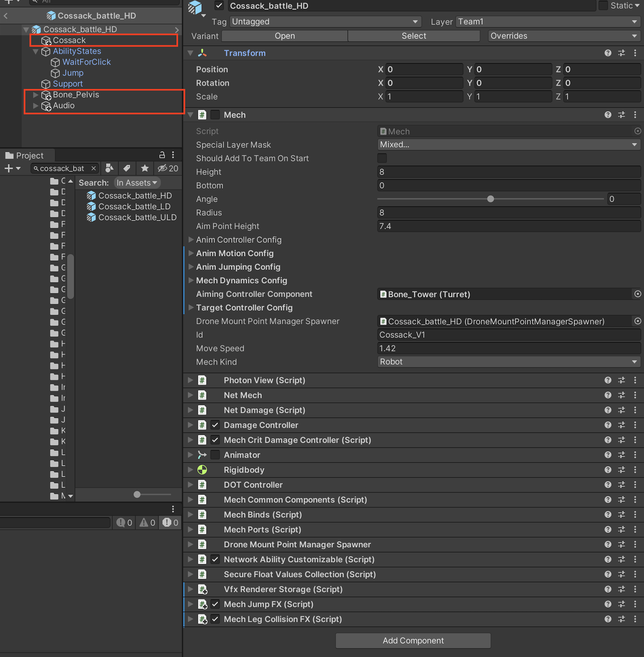Viewport: 644px width, 657px height.
Task: Toggle hidden packages visibility icon showing 20
Action: click(167, 168)
